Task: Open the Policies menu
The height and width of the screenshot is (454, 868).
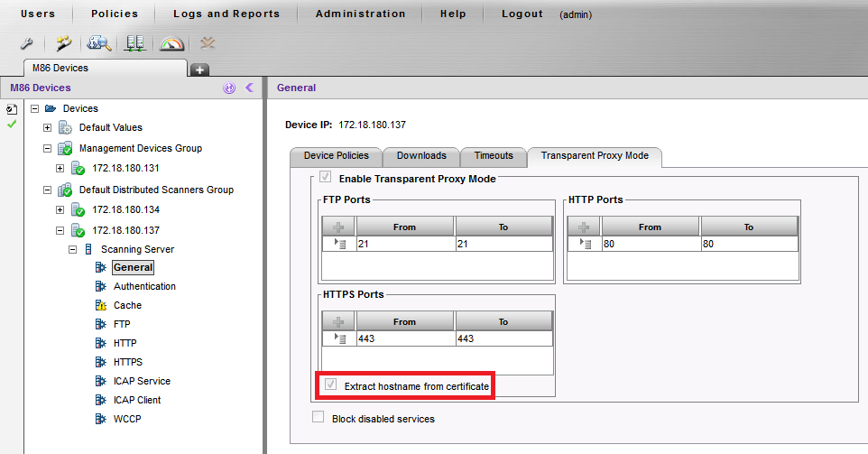Action: 115,14
